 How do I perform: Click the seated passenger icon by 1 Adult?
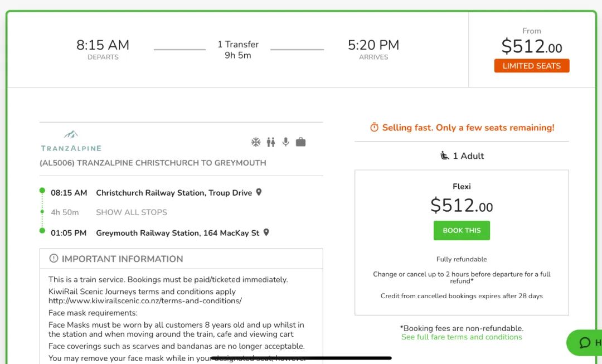[x=444, y=156]
